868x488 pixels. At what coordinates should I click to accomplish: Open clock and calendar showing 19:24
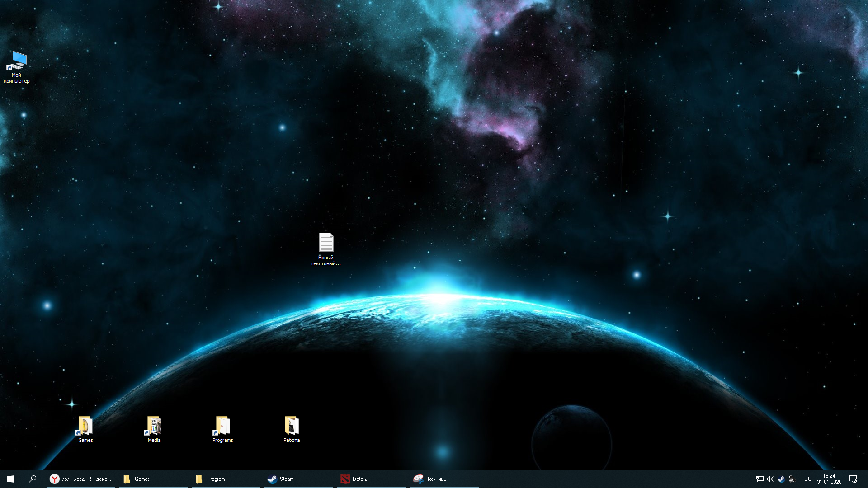(x=829, y=479)
